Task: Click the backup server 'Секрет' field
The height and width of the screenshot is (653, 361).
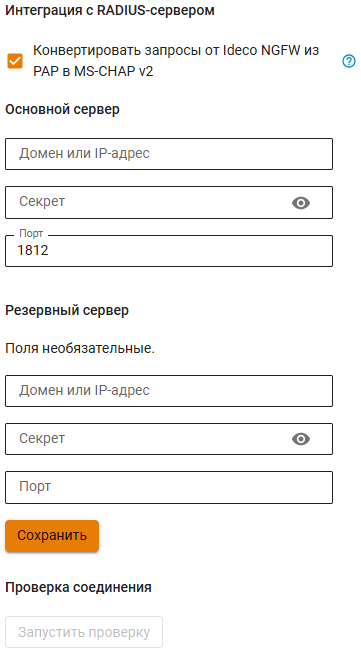Action: click(169, 439)
